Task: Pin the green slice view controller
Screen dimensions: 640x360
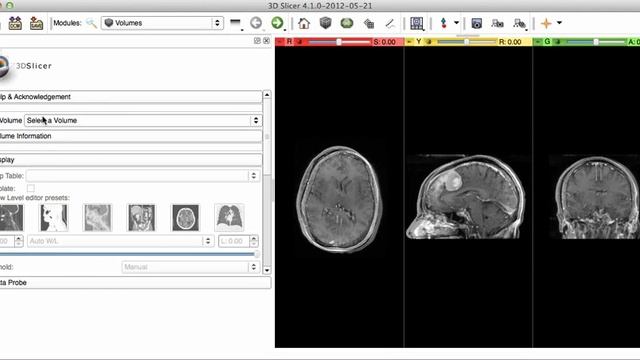Action: coord(538,42)
